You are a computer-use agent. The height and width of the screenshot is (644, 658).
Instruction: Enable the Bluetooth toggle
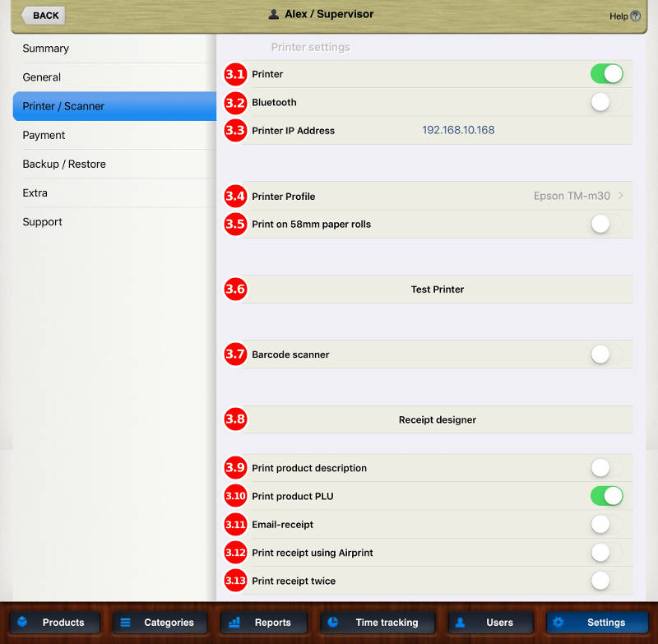607,102
